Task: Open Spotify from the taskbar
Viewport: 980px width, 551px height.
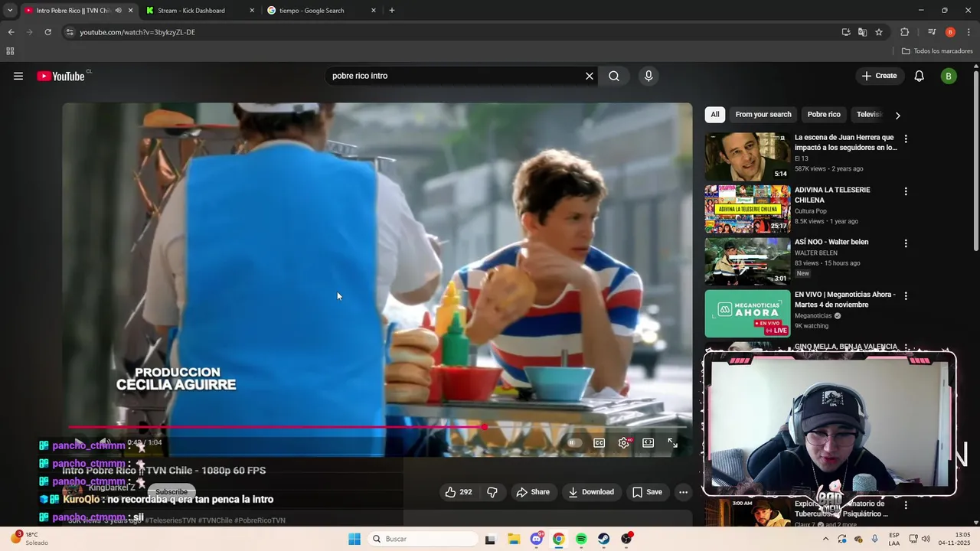Action: point(581,539)
